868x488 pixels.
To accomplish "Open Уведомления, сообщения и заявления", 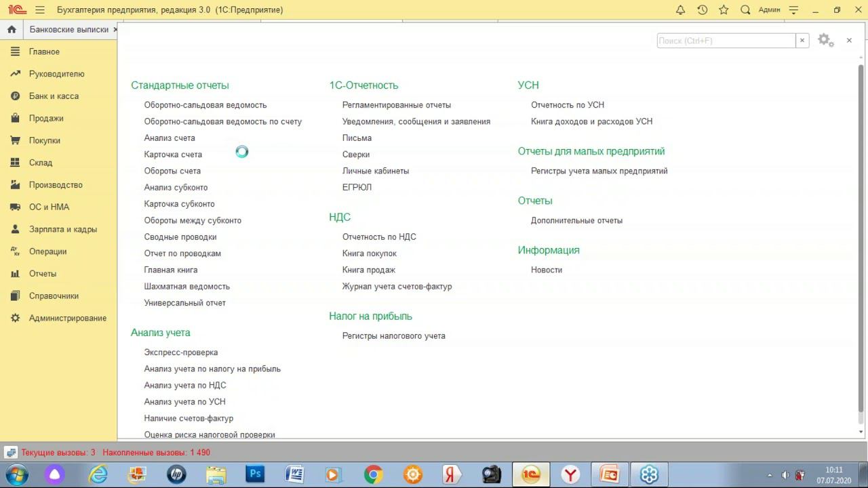I will click(x=416, y=121).
